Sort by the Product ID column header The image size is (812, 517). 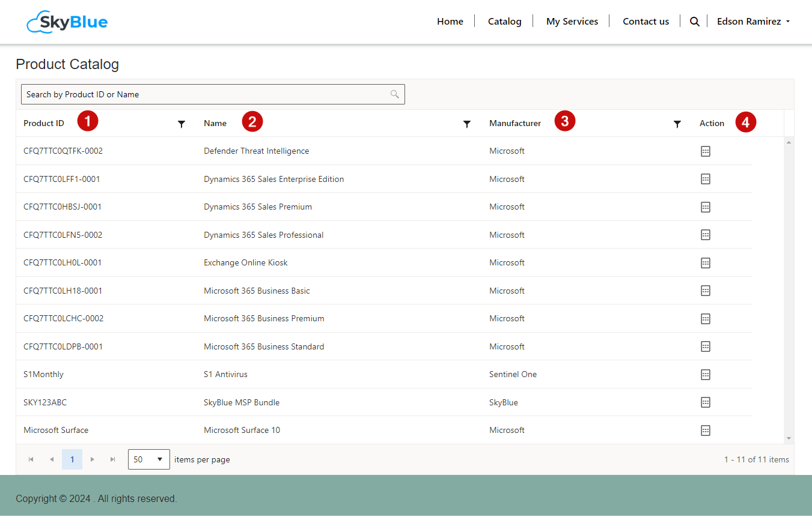(44, 123)
